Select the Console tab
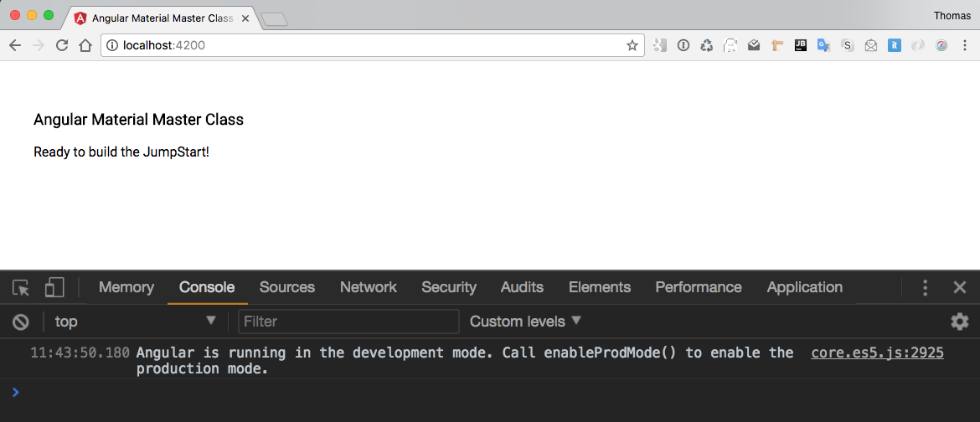 click(207, 287)
